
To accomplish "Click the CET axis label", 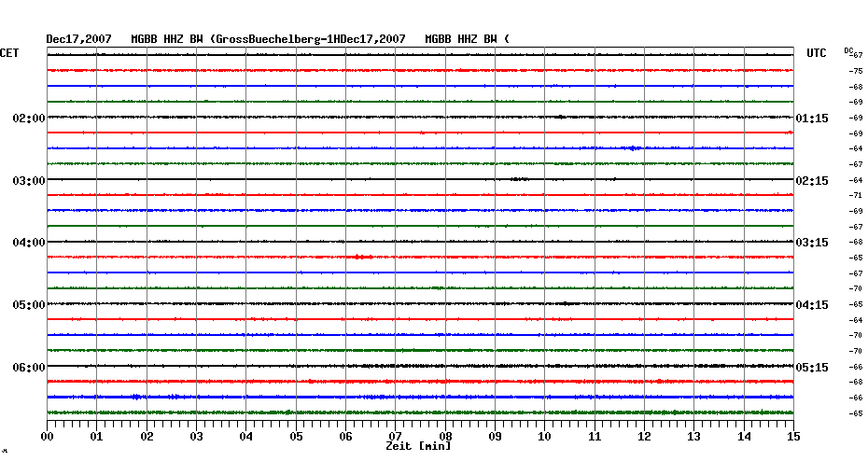I will tap(9, 53).
